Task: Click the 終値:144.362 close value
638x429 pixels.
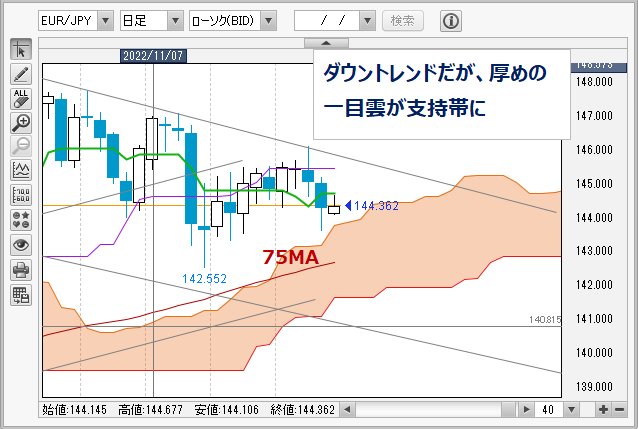Action: 303,409
